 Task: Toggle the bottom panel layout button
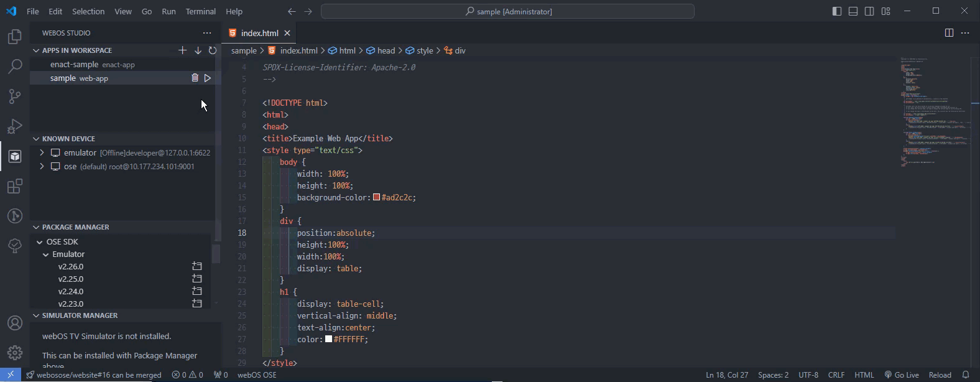coord(853,11)
